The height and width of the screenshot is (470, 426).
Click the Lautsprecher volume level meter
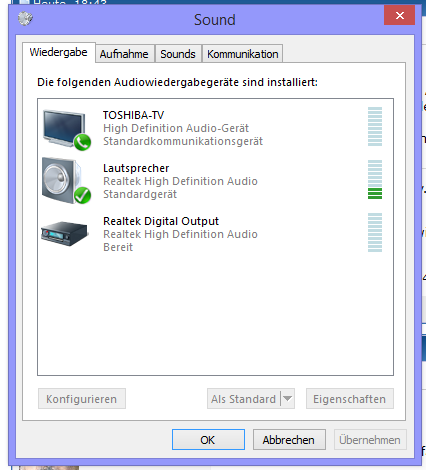tap(375, 180)
